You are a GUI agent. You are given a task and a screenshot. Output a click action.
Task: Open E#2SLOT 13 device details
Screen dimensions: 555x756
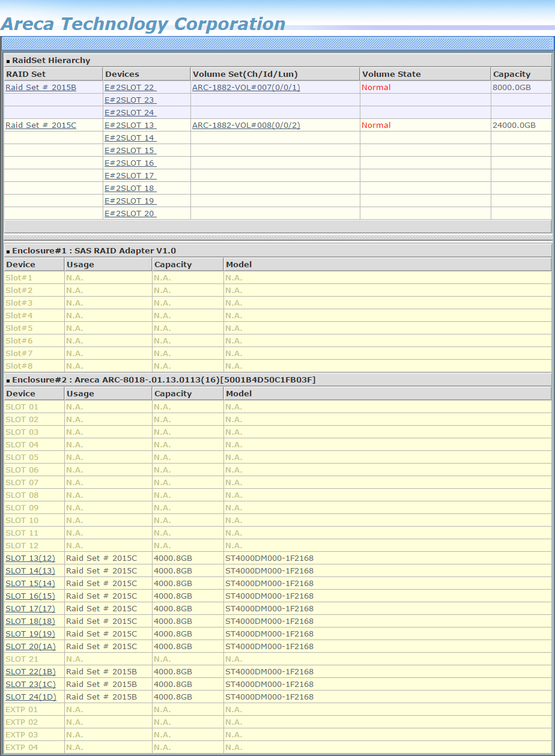point(129,125)
